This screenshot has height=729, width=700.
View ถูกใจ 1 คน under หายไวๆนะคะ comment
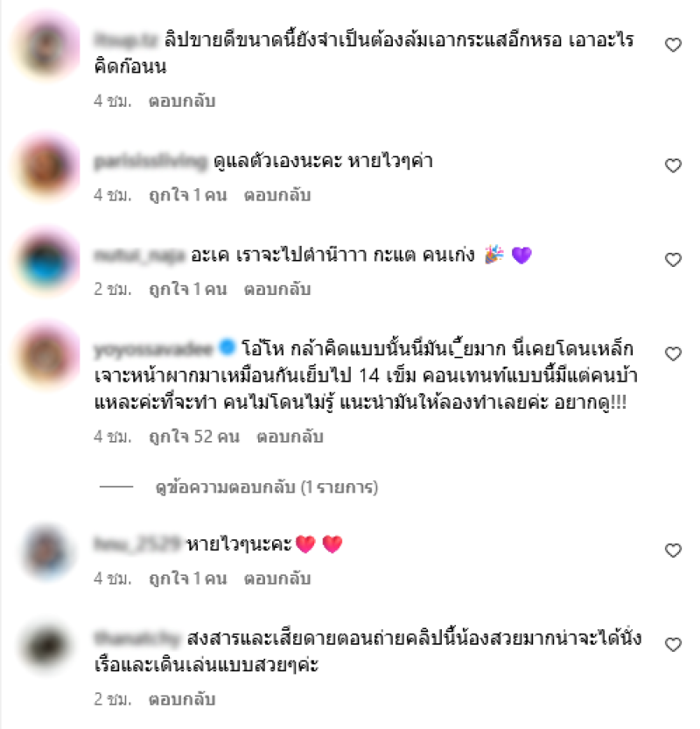[x=188, y=578]
